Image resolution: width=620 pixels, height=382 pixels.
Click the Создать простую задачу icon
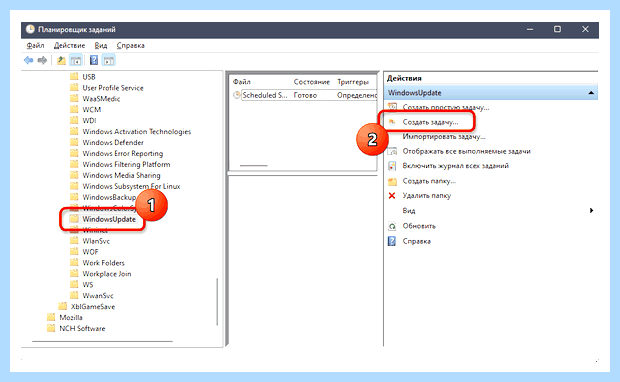point(392,107)
